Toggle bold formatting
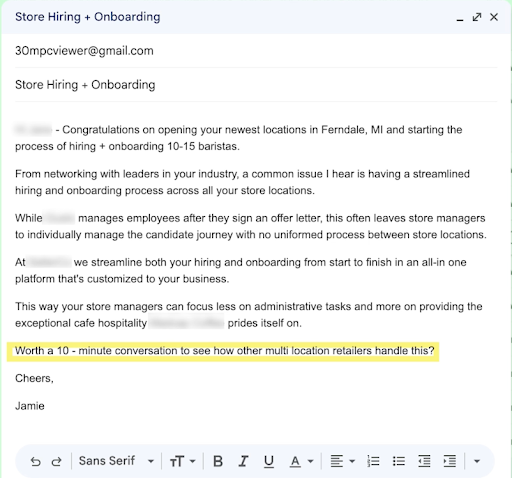This screenshot has height=478, width=512. point(218,461)
